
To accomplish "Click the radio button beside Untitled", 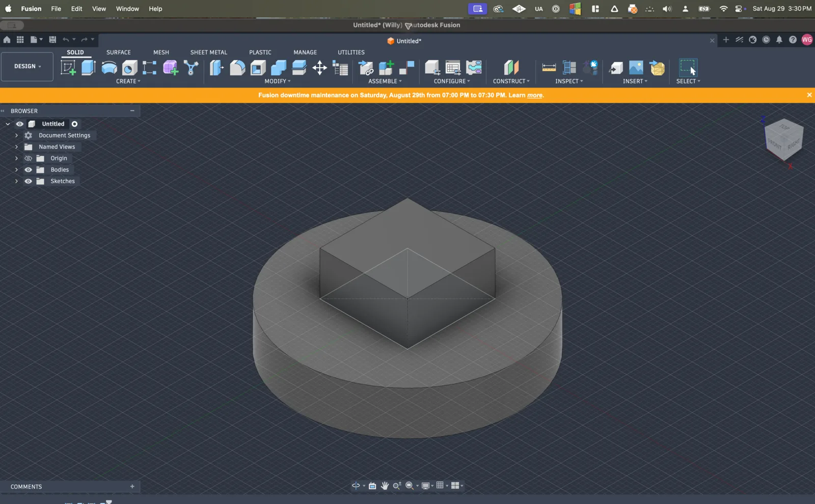I will click(74, 124).
